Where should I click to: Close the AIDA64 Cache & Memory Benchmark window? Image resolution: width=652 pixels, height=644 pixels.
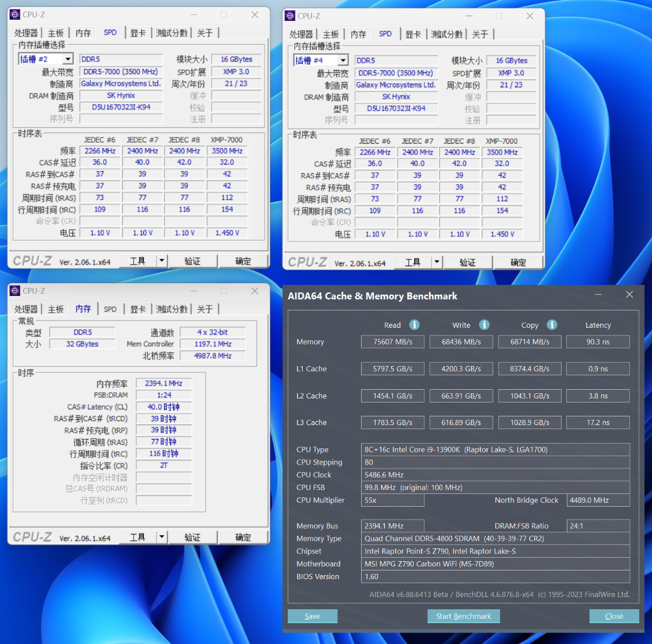click(629, 294)
